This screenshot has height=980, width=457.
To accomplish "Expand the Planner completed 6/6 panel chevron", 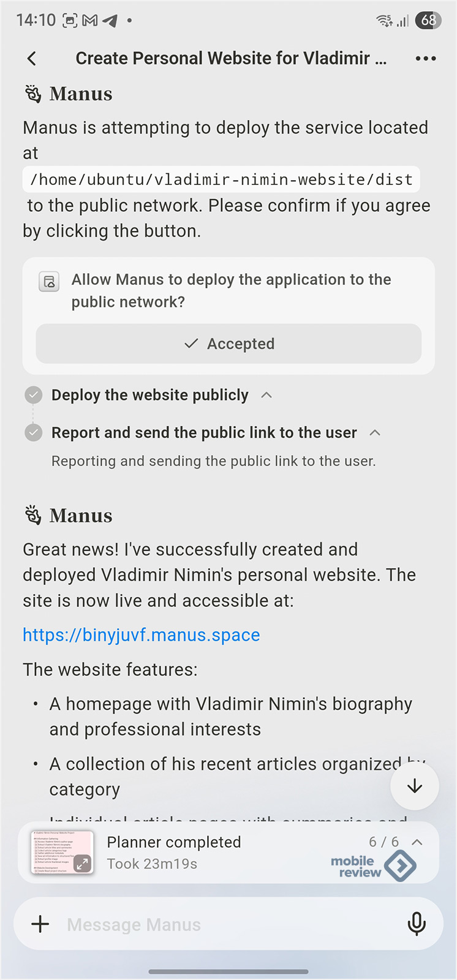I will (417, 842).
